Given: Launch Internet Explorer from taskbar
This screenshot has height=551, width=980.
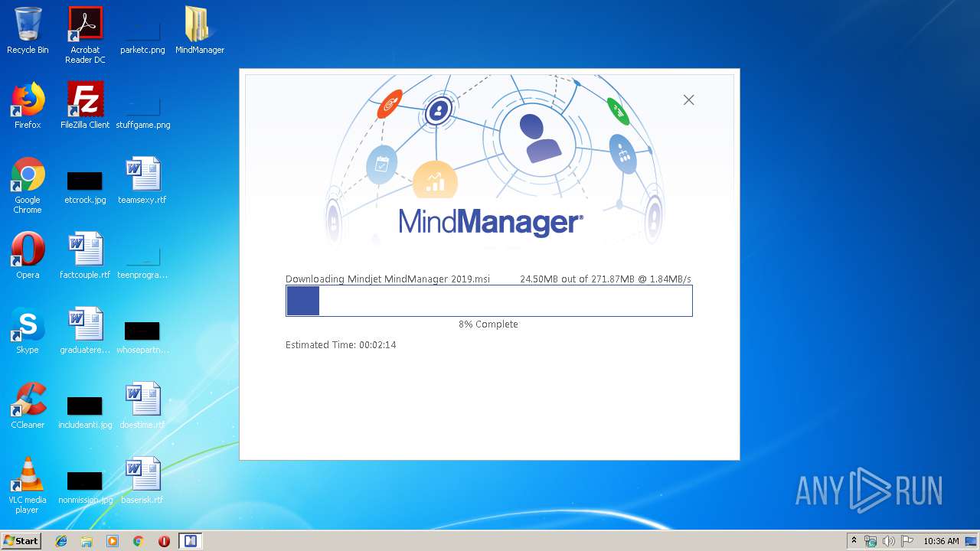Looking at the screenshot, I should point(61,541).
